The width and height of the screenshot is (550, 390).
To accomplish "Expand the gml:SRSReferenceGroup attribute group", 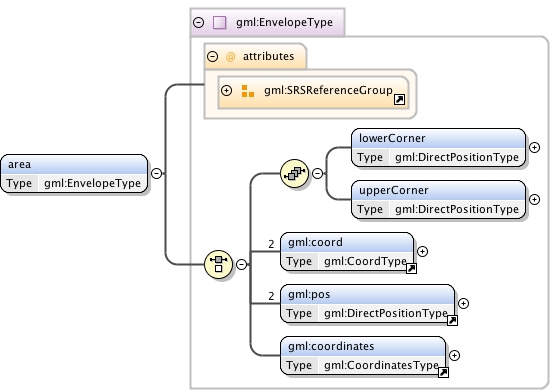I will pyautogui.click(x=227, y=90).
